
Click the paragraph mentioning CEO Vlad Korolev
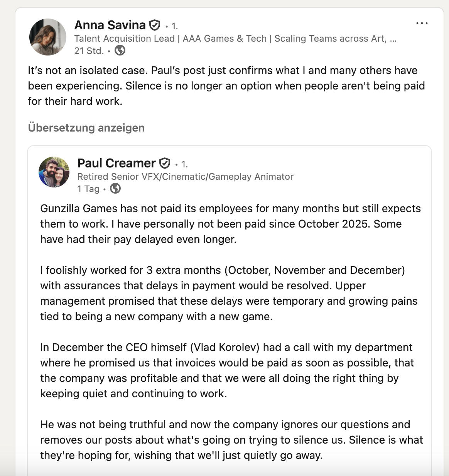227,370
